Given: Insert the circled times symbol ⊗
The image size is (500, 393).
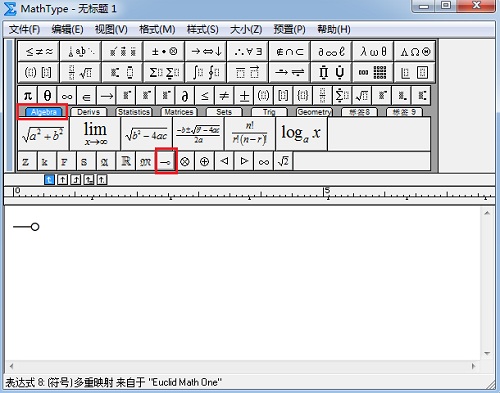Looking at the screenshot, I should [x=185, y=161].
